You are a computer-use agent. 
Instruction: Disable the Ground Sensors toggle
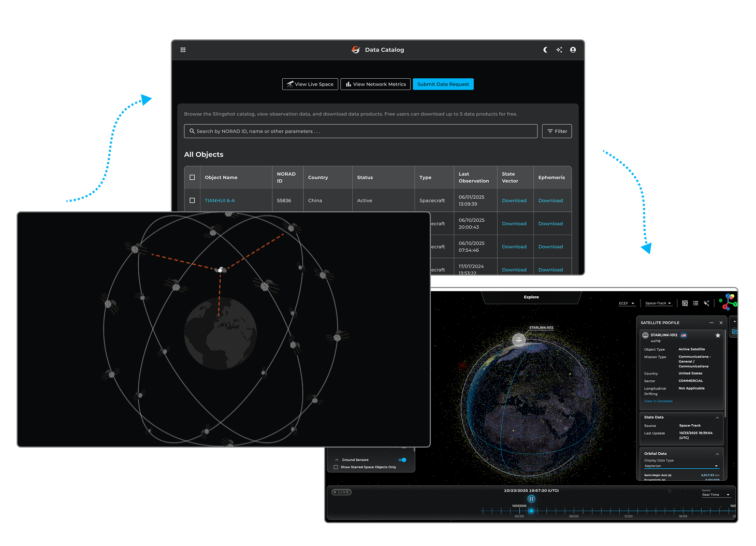pyautogui.click(x=403, y=459)
